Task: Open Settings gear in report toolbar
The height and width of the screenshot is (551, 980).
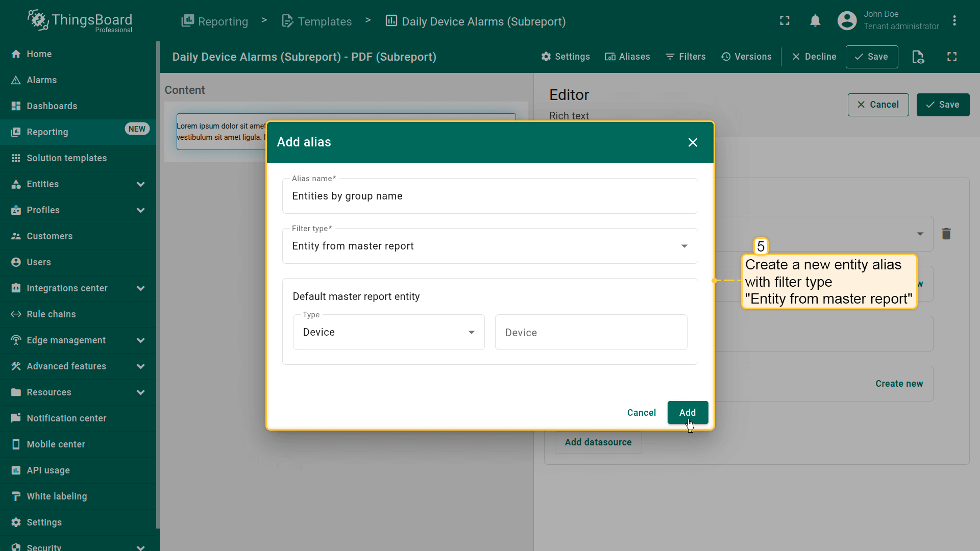Action: (566, 57)
